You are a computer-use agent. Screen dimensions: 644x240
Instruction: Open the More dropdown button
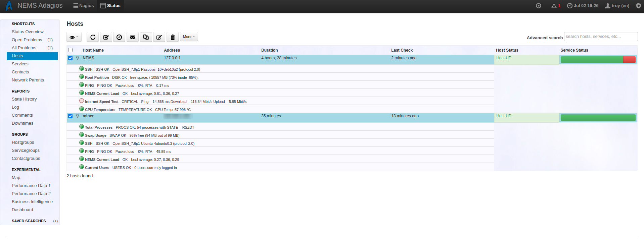click(189, 37)
